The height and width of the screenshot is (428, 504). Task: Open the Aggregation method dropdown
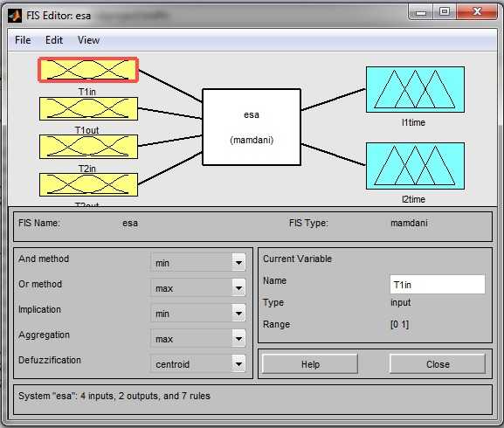point(198,339)
